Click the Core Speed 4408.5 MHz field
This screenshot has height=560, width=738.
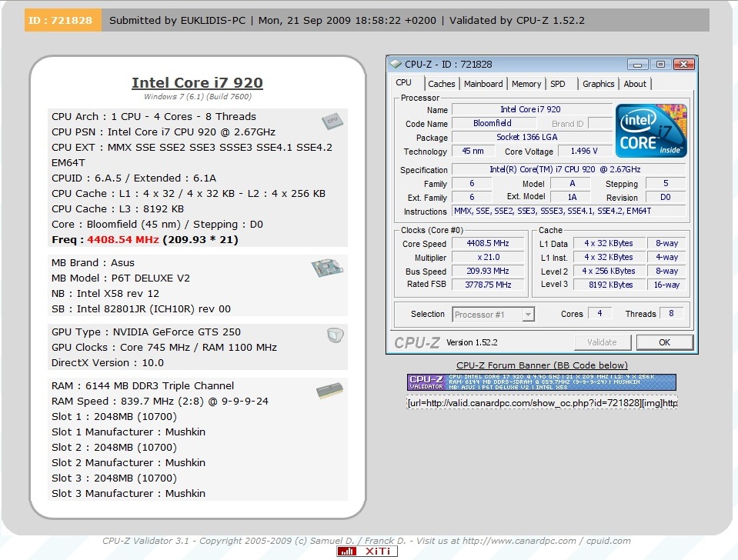pos(488,243)
